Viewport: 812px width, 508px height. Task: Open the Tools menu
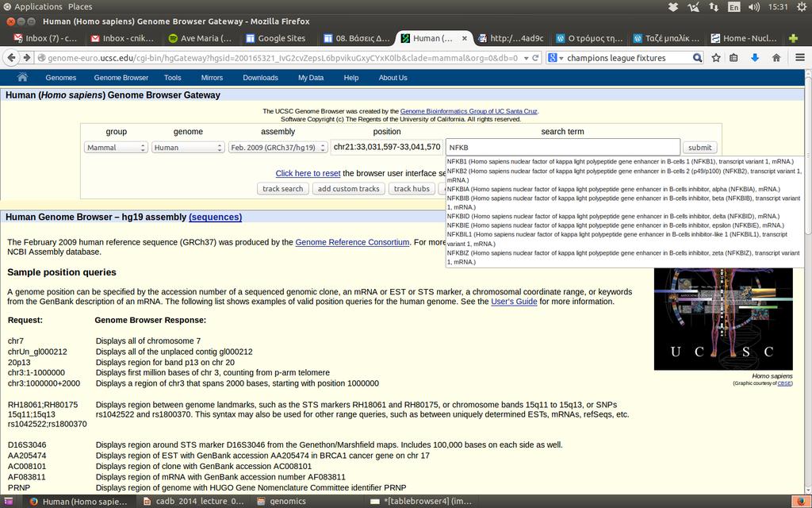[x=172, y=78]
